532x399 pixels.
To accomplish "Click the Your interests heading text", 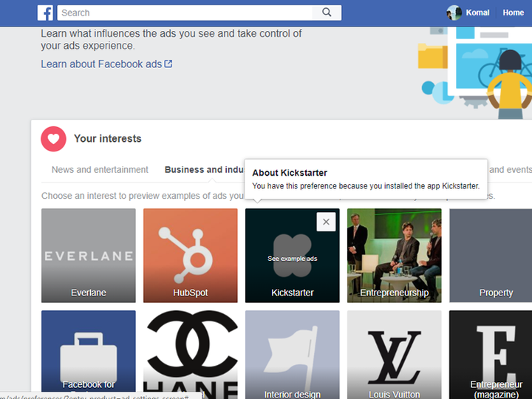I will click(108, 138).
